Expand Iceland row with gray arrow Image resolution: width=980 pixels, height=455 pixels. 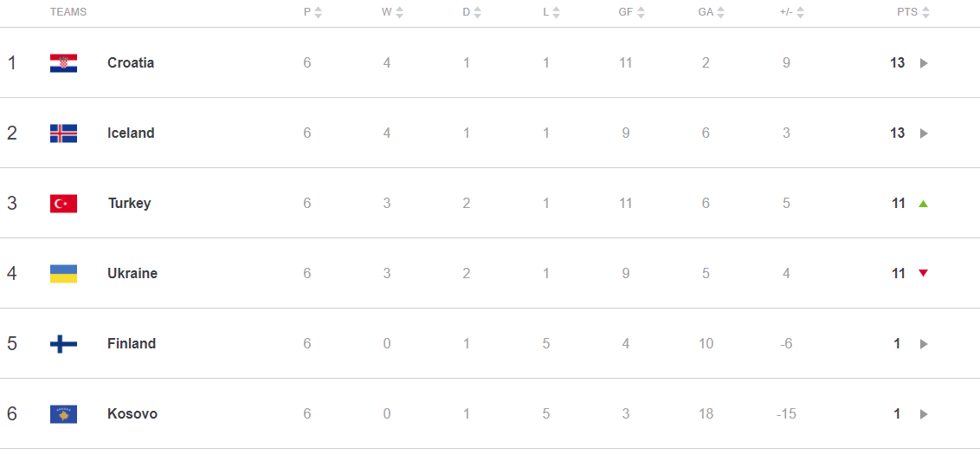click(924, 133)
